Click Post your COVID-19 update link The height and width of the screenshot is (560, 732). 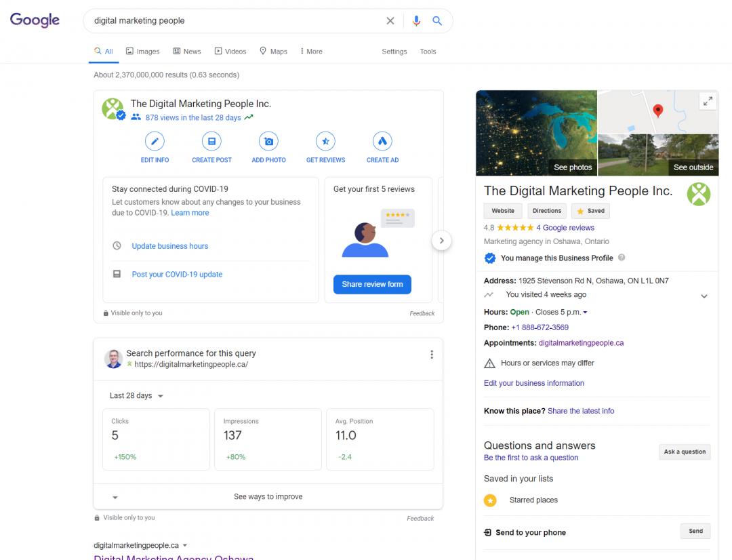(x=177, y=274)
